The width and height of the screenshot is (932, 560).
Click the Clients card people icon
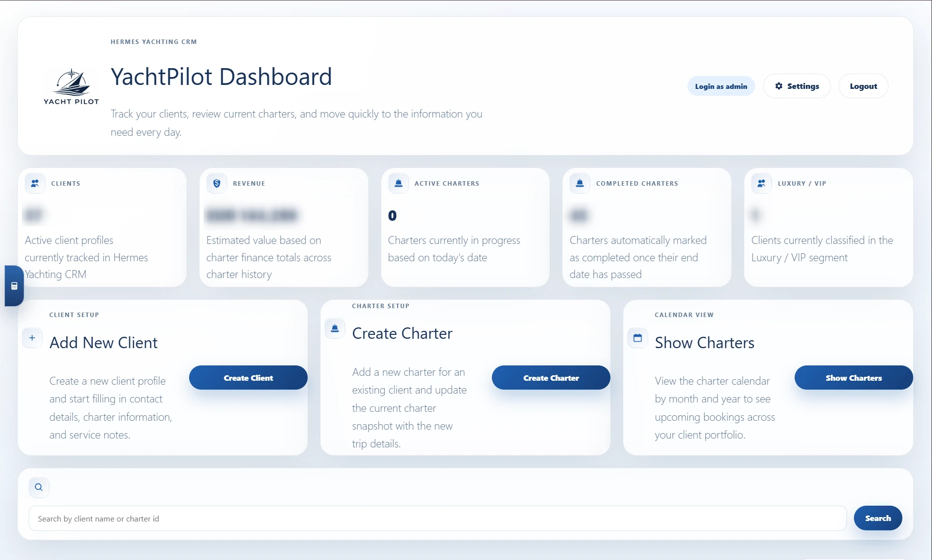35,183
